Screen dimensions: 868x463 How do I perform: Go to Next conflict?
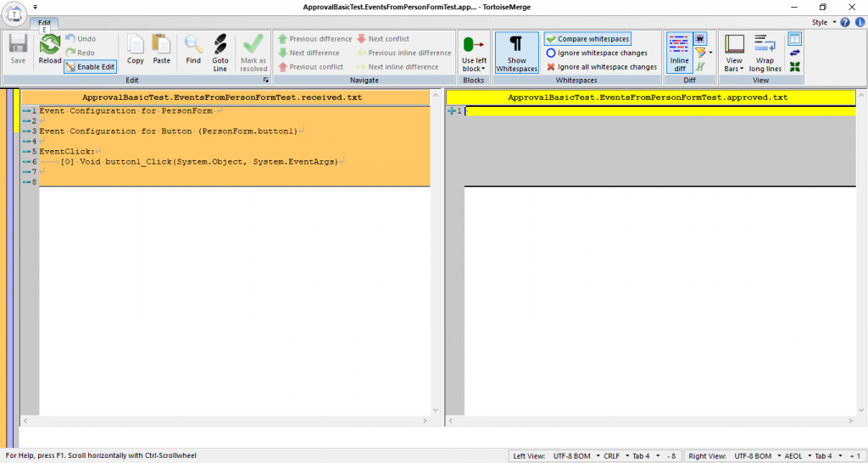(383, 39)
